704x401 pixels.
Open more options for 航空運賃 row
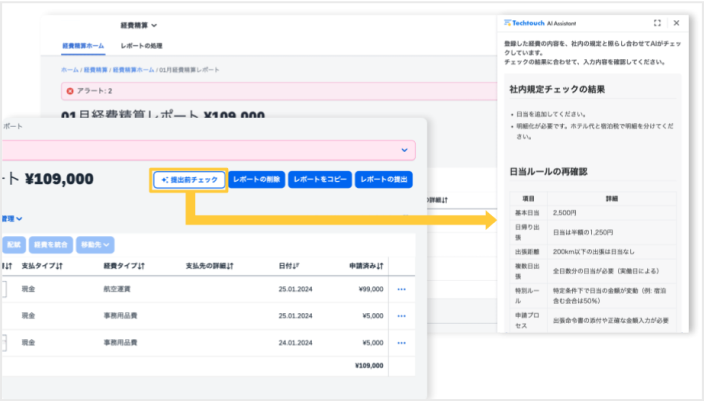click(x=402, y=289)
